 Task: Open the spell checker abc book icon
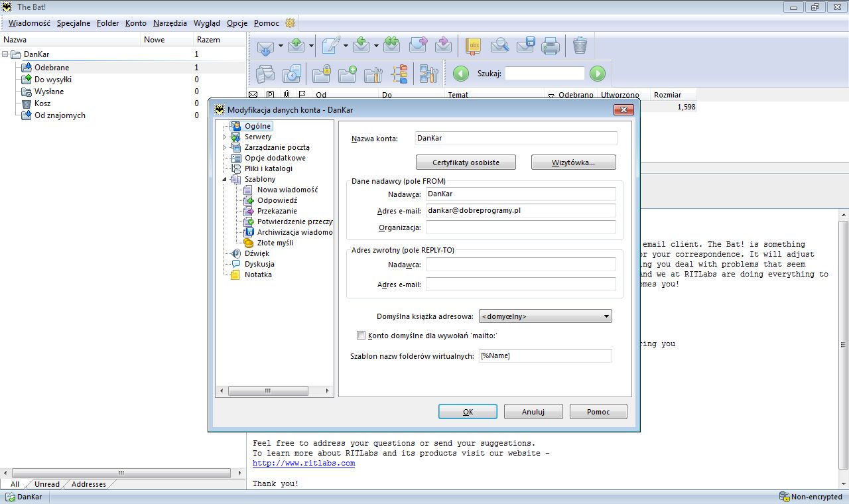click(x=474, y=46)
